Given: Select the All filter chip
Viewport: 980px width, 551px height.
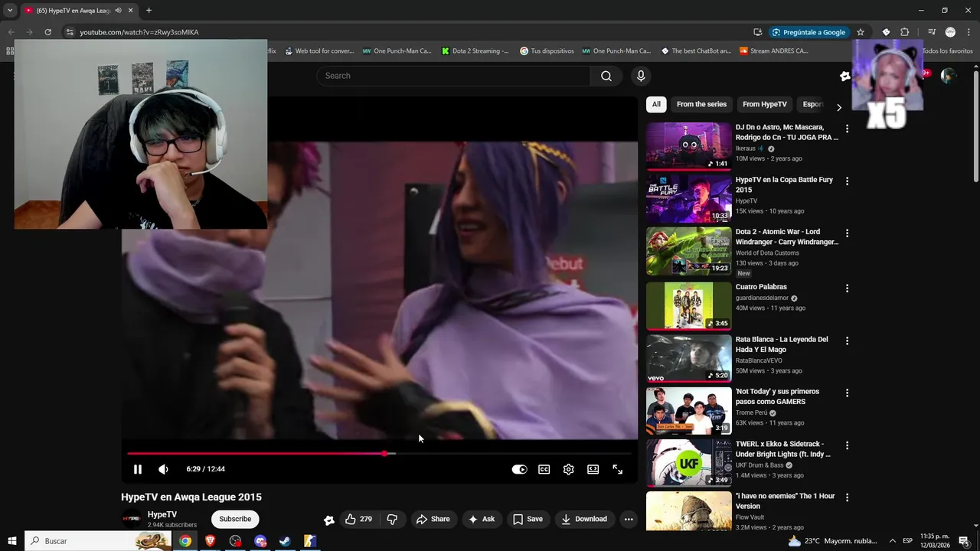Looking at the screenshot, I should tap(656, 104).
